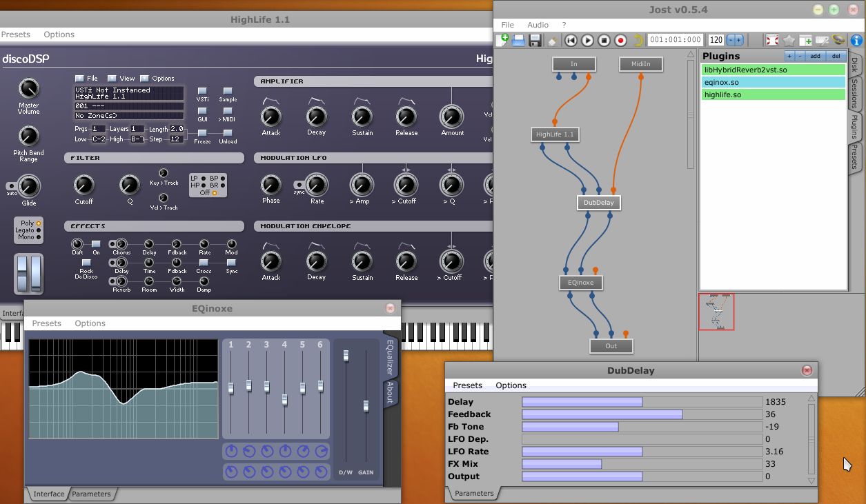Viewport: 866px width, 504px height.
Task: Click the star favorites icon in Jost toolbar
Action: click(x=789, y=41)
